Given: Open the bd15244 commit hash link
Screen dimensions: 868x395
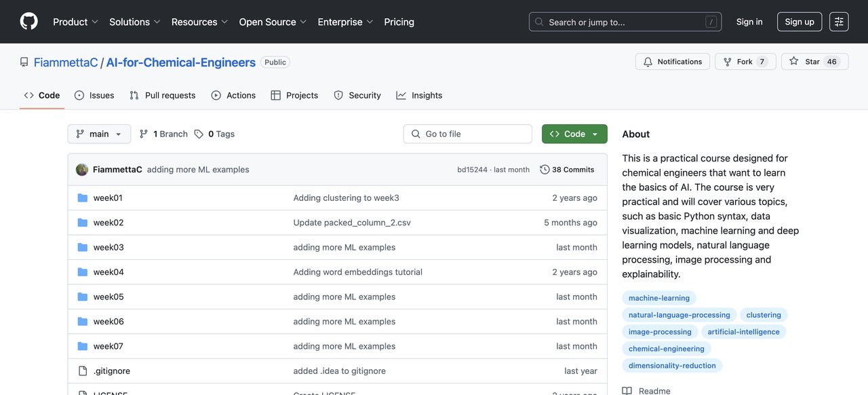Looking at the screenshot, I should [x=473, y=170].
